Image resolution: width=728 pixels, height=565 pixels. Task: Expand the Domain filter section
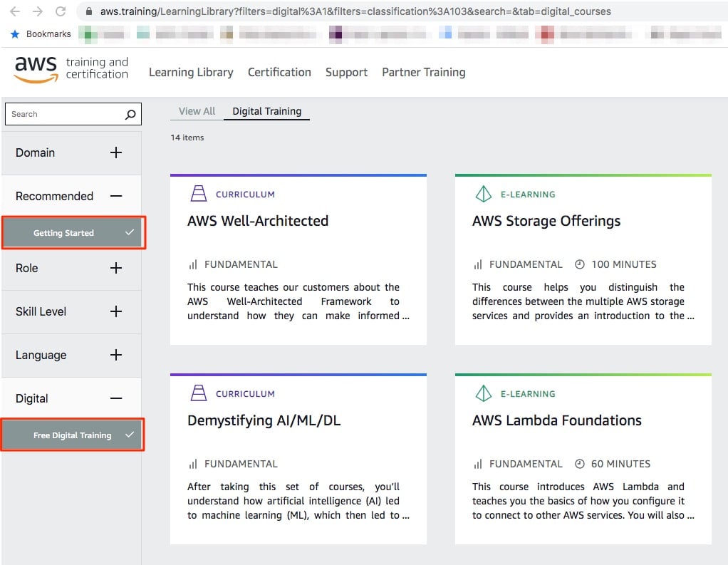point(116,152)
